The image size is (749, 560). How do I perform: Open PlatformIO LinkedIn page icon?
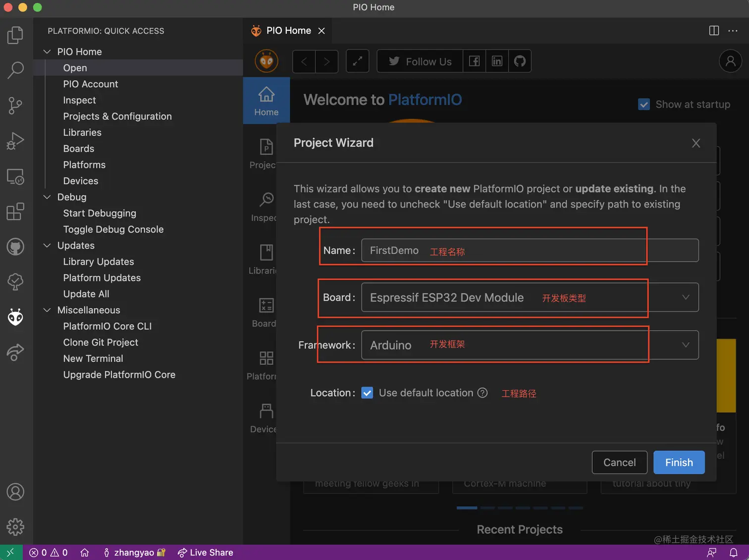point(497,61)
